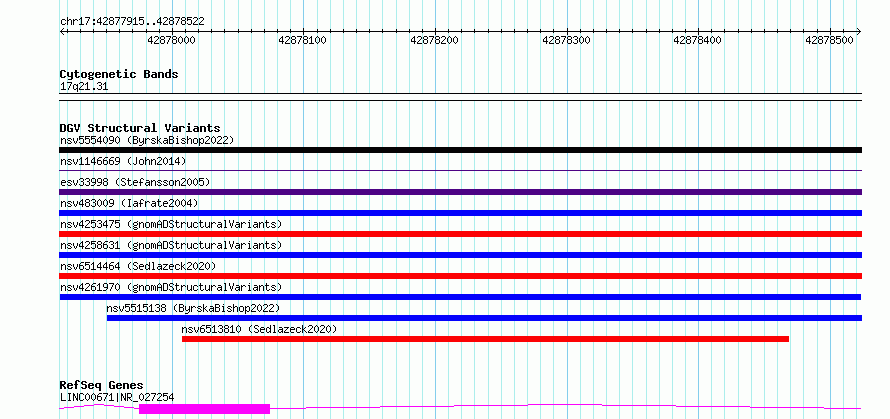Click ruler position label 42878400
The width and height of the screenshot is (890, 419).
[698, 41]
